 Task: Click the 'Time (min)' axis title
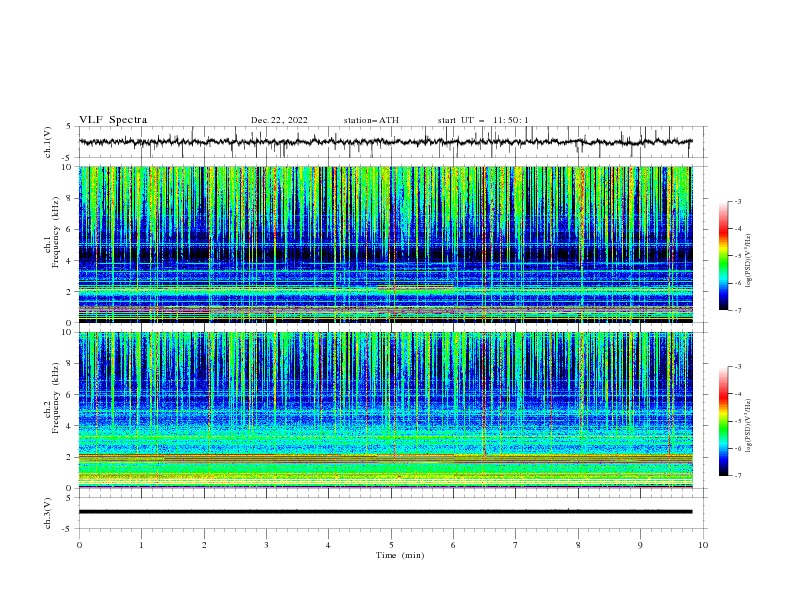tap(400, 555)
